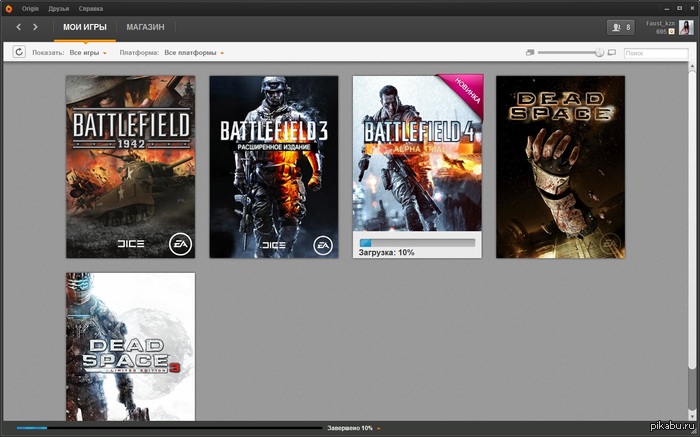Refresh the game library

(19, 52)
